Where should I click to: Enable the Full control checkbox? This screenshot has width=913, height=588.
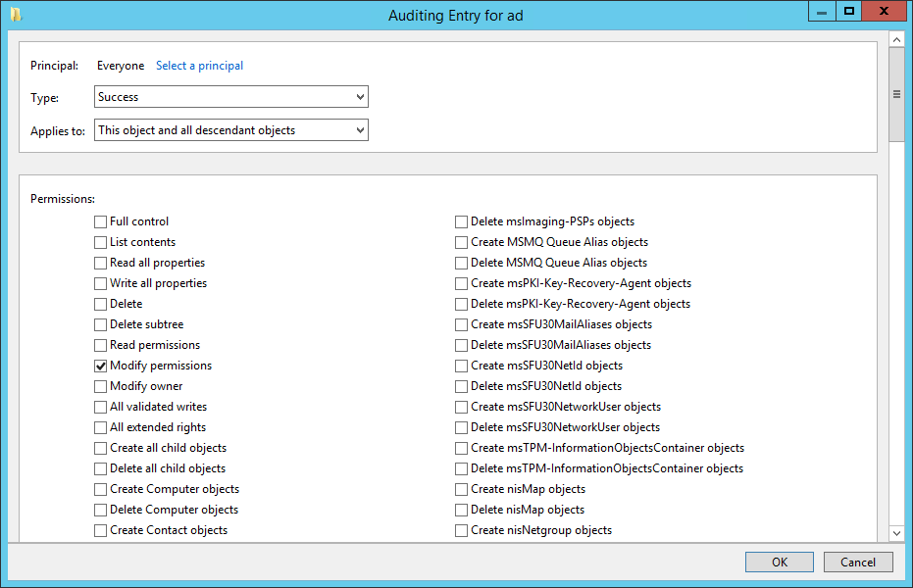coord(101,221)
